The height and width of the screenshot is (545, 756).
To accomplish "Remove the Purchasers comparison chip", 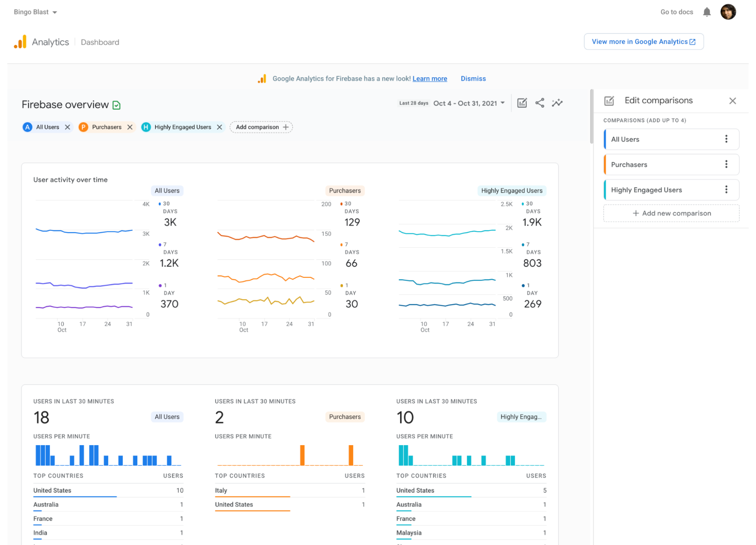I will (x=130, y=127).
